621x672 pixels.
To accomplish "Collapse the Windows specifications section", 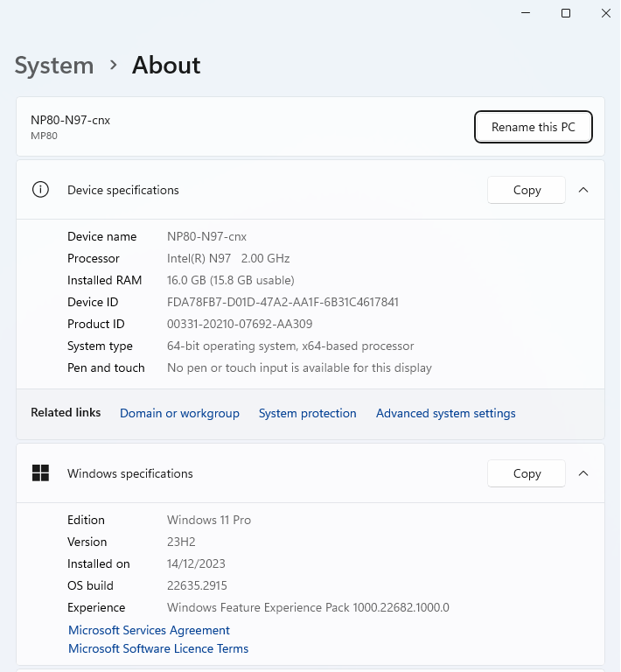I will coord(583,473).
